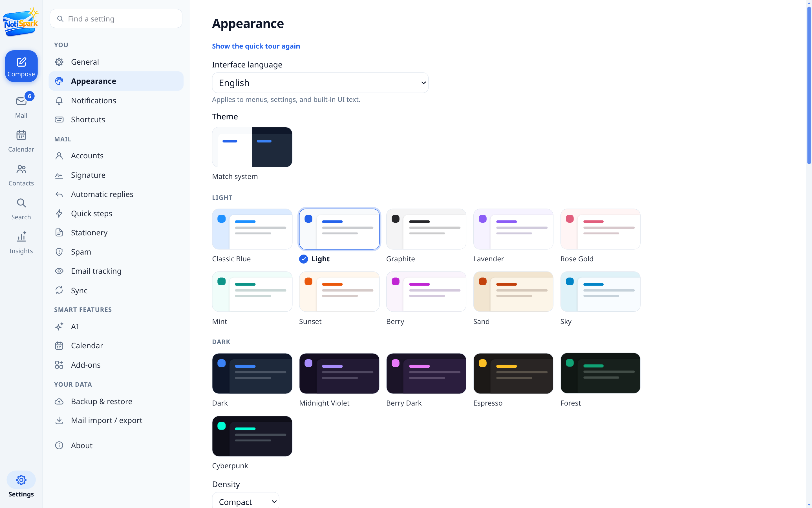Open Search using the magnifier rail icon
Image resolution: width=812 pixels, height=508 pixels.
(21, 203)
